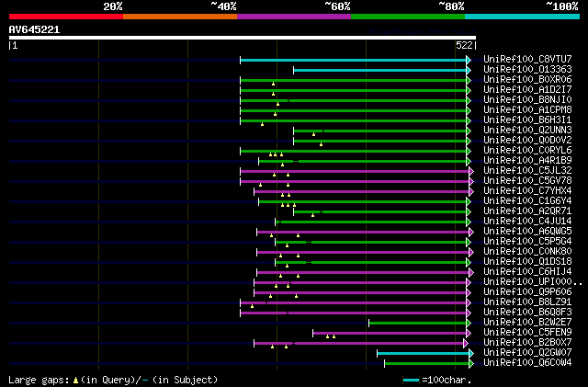Select the purple C7YHX4 alignment bar
The height and width of the screenshot is (387, 588).
coord(361,192)
